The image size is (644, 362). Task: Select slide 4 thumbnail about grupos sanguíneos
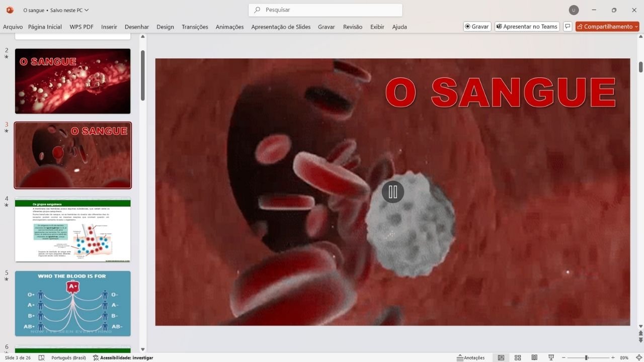pyautogui.click(x=73, y=229)
